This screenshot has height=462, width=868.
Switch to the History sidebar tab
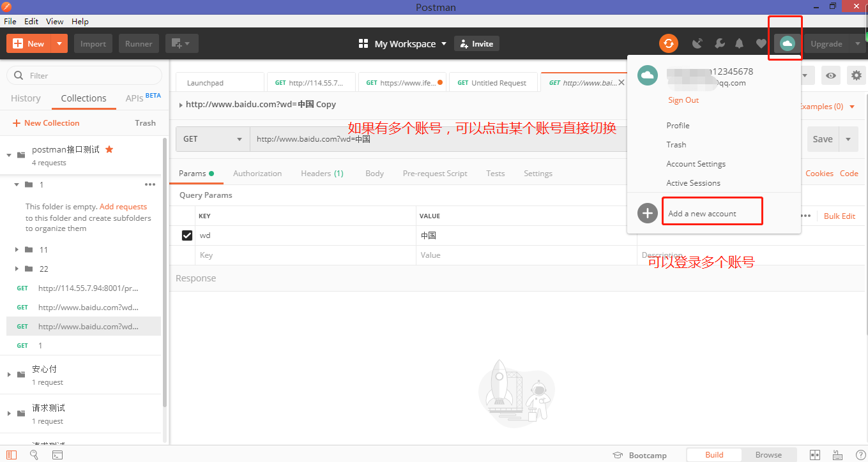26,98
